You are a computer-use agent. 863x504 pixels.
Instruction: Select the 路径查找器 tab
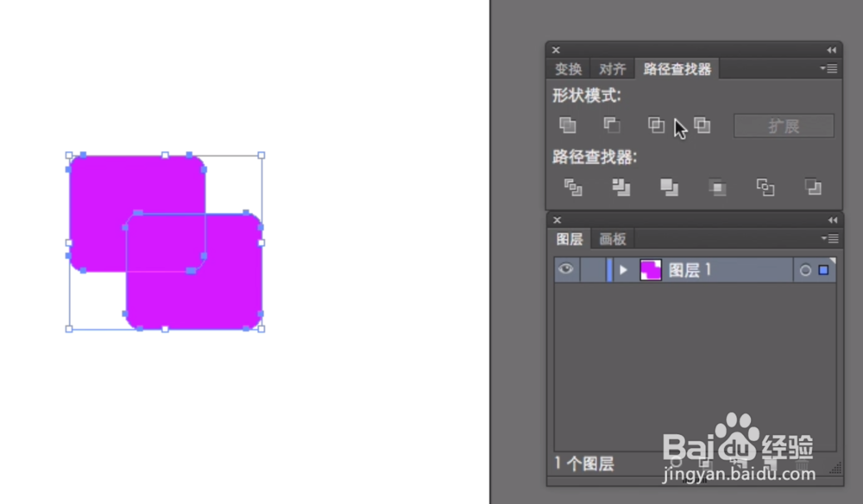[x=677, y=69]
